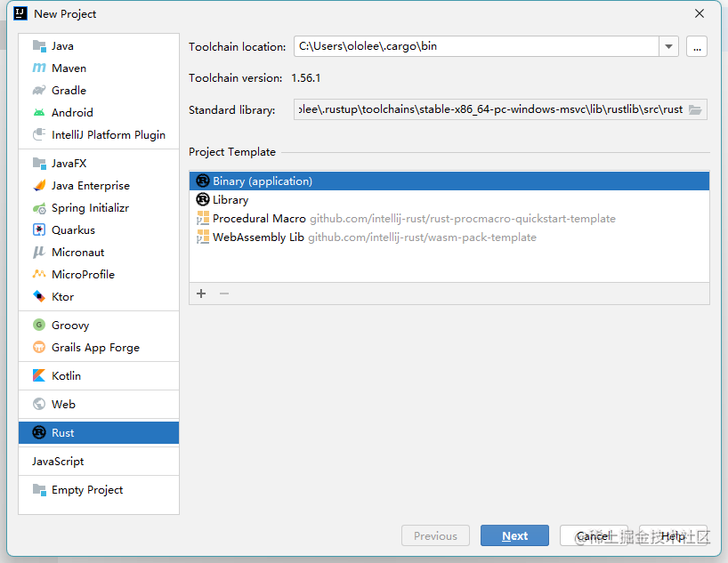Click the Maven icon in project list
The height and width of the screenshot is (563, 728).
(x=39, y=68)
